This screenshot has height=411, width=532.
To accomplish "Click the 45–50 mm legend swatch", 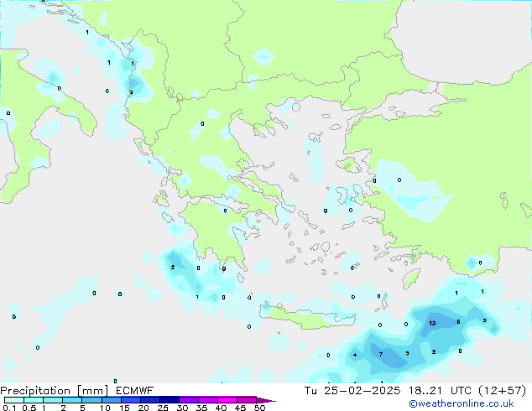I will click(x=247, y=400).
